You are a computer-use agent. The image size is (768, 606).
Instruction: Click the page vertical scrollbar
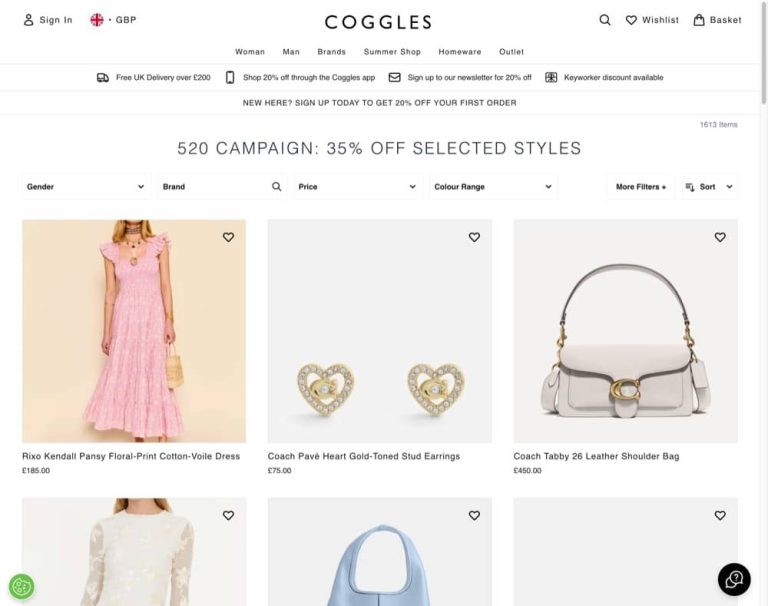click(x=764, y=54)
